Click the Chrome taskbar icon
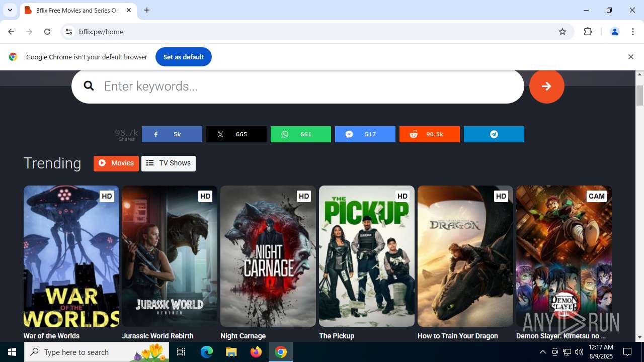Image resolution: width=644 pixels, height=362 pixels. coord(281,352)
